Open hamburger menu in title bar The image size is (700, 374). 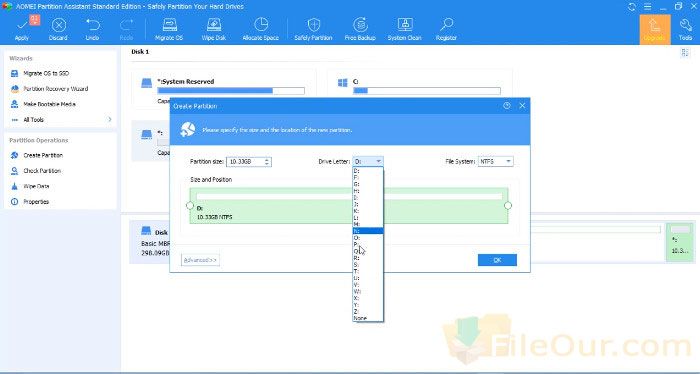pos(647,7)
